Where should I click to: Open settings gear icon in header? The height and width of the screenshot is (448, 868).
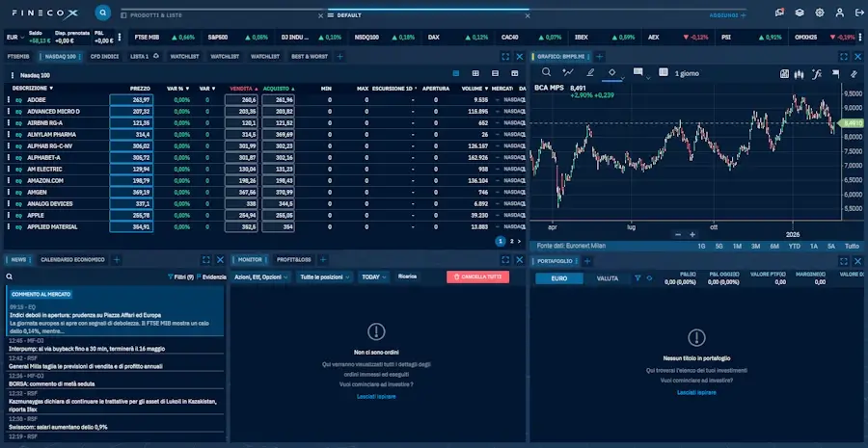[820, 13]
